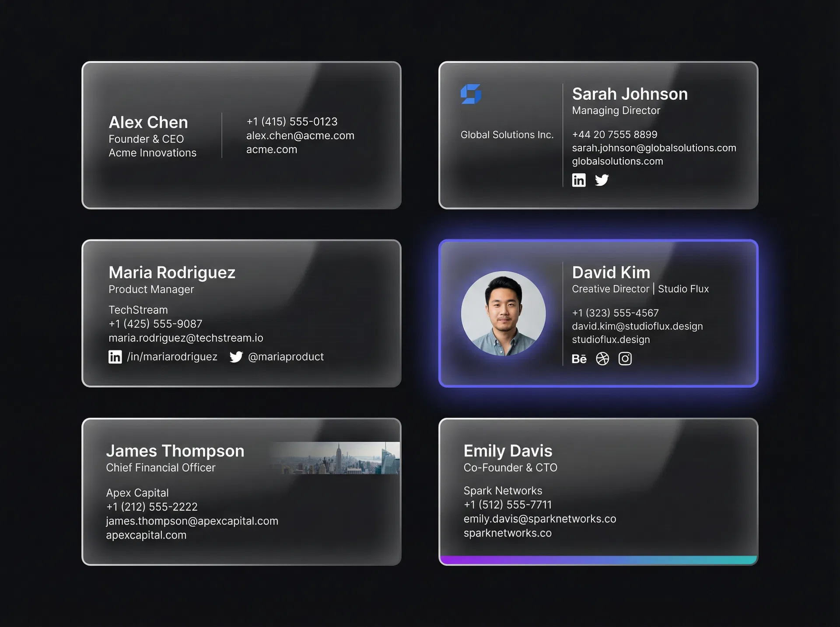840x627 pixels.
Task: Click the purple-teal gradient bar
Action: pos(598,560)
